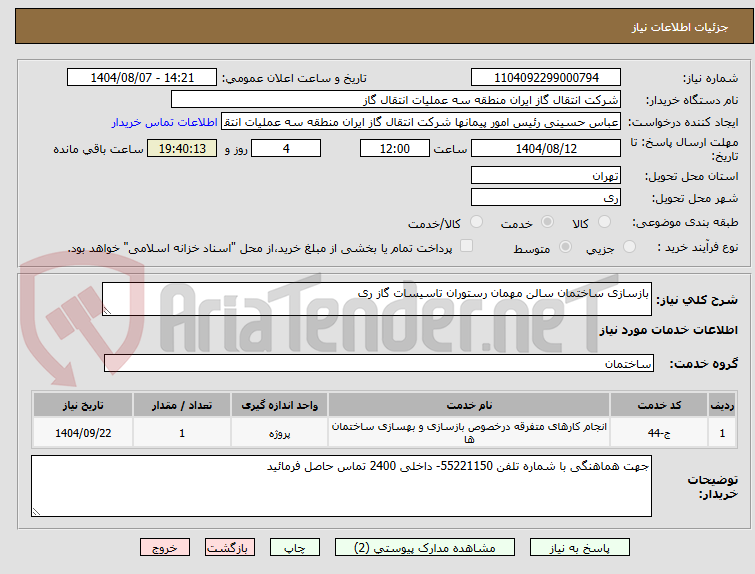Click the remaining days field showing 4
This screenshot has width=755, height=574.
pos(286,148)
